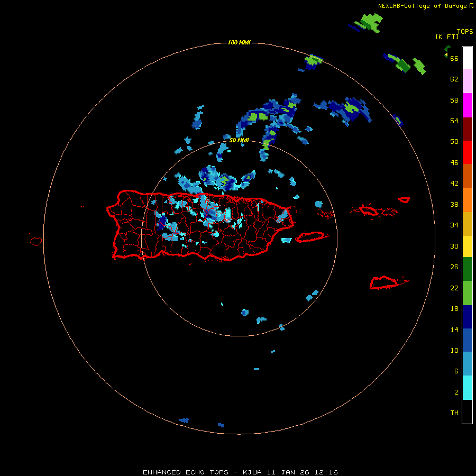The width and height of the screenshot is (476, 476).
Task: Select the bright red legend swatch
Action: pyautogui.click(x=467, y=152)
